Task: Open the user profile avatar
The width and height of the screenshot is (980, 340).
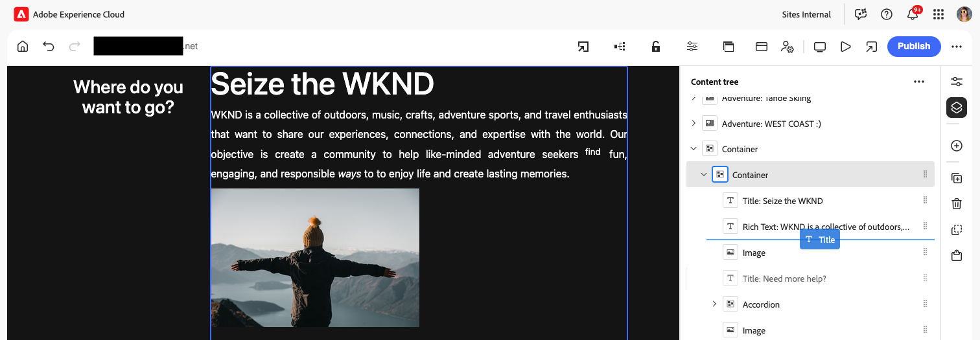Action: pos(964,14)
